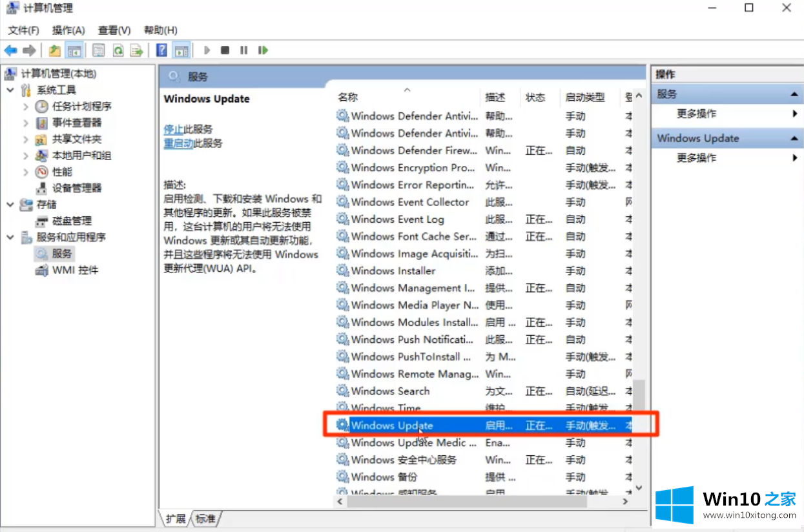804x532 pixels.
Task: Click gear icon of Windows Search service
Action: click(342, 391)
